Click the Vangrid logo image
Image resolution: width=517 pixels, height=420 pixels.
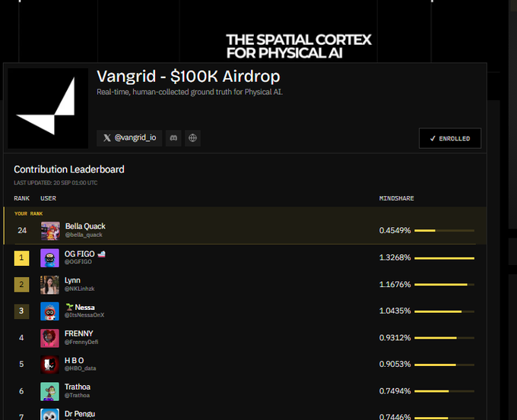(48, 109)
